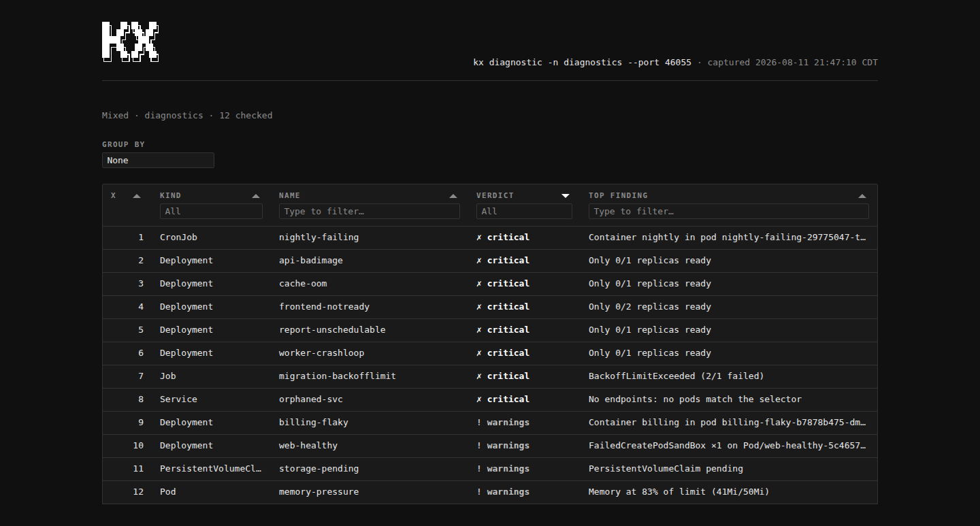Click row number 12 cell

tap(139, 492)
